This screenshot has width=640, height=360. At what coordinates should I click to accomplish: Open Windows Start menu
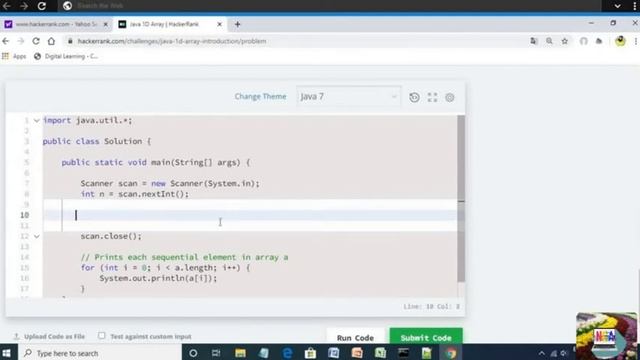point(7,353)
